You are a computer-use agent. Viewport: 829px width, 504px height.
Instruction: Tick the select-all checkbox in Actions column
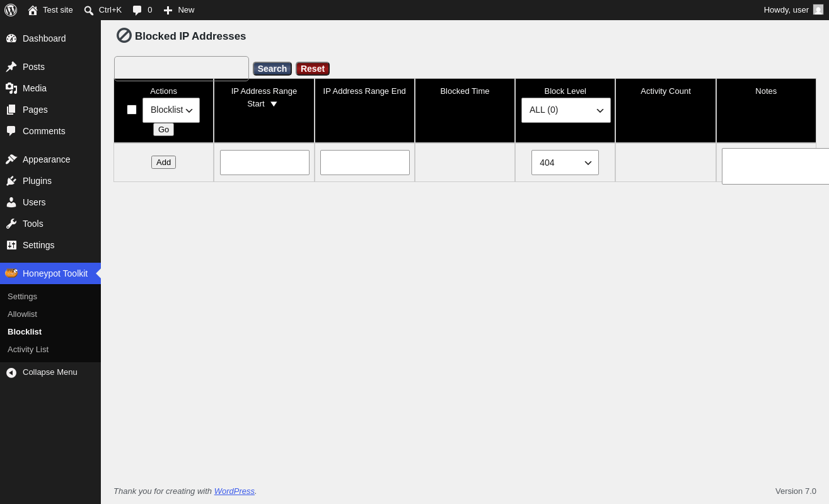132,110
